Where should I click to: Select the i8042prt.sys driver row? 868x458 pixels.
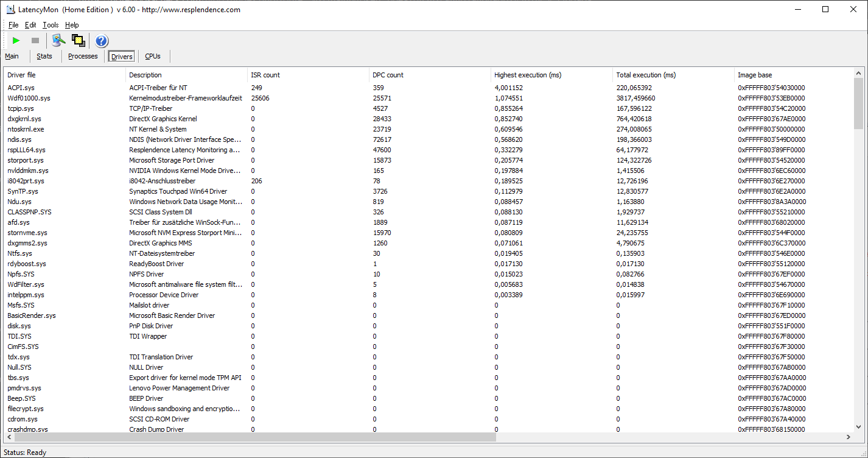(429, 181)
